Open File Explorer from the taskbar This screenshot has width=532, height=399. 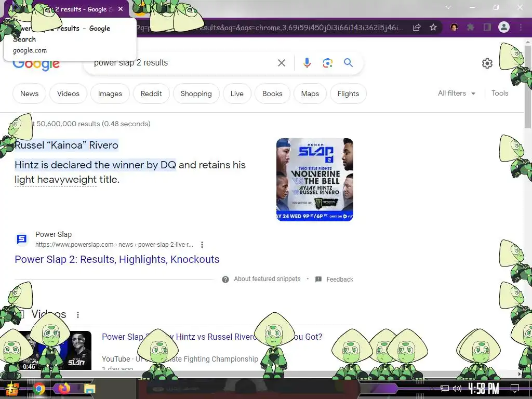[x=90, y=389]
